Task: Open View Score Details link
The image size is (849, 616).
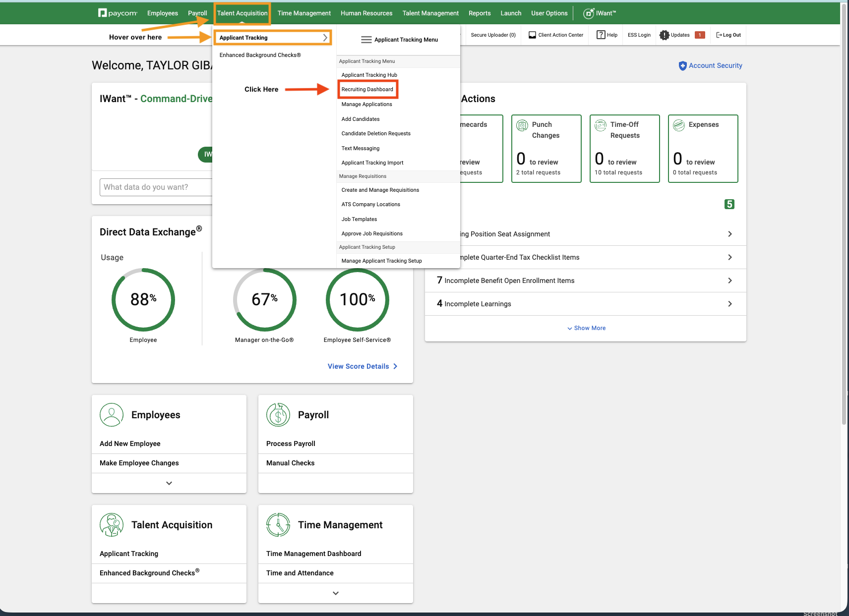Action: coord(358,366)
